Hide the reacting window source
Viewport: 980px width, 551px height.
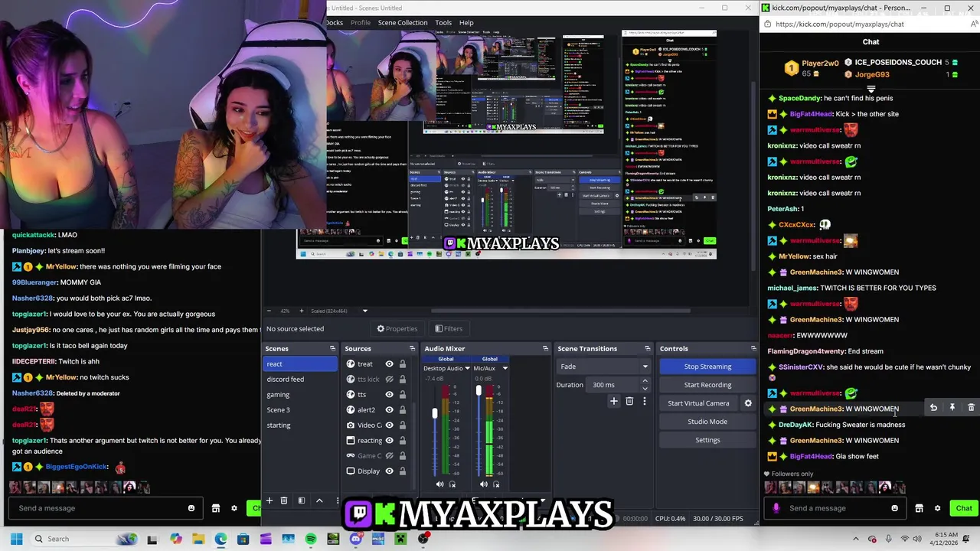coord(389,441)
